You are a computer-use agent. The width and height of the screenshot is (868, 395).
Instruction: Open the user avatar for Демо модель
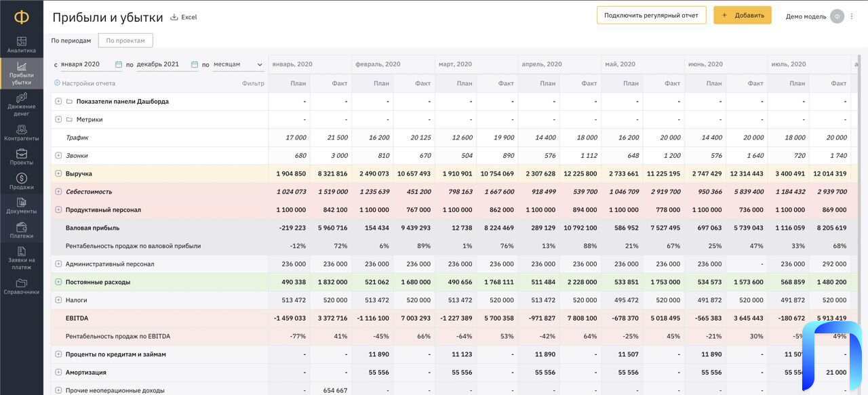pos(837,16)
